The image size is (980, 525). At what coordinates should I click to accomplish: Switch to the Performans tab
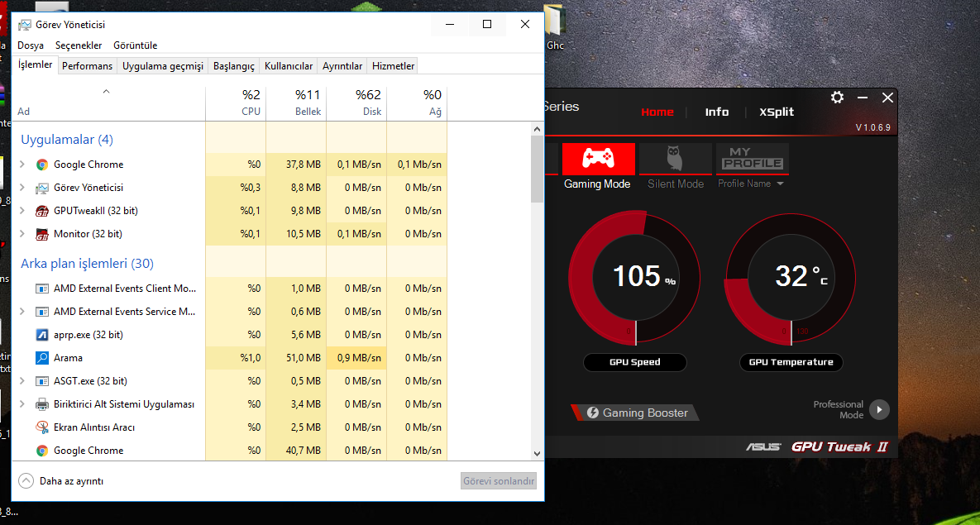[x=88, y=65]
